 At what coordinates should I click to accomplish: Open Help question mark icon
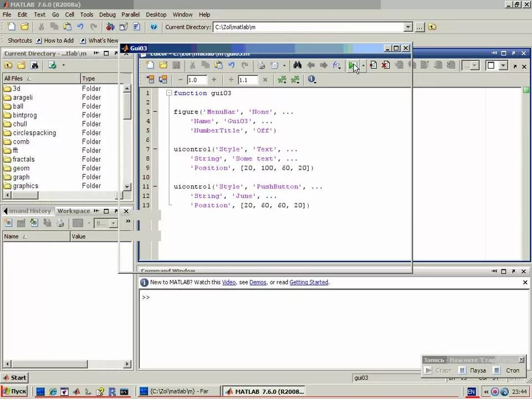pyautogui.click(x=154, y=27)
